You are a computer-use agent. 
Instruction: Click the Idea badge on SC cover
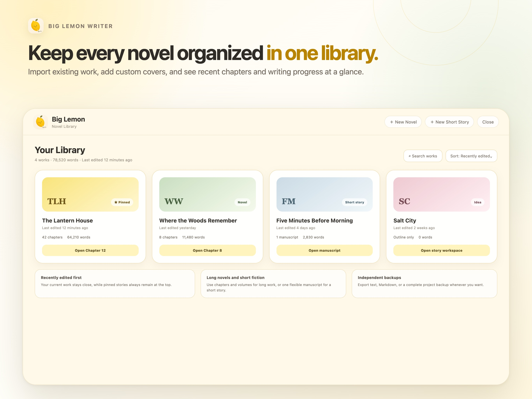click(x=478, y=202)
